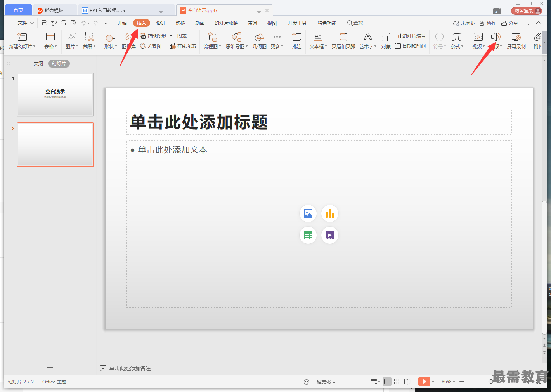The image size is (551, 392).
Task: Open the Design (设计) ribbon tab
Action: click(161, 23)
